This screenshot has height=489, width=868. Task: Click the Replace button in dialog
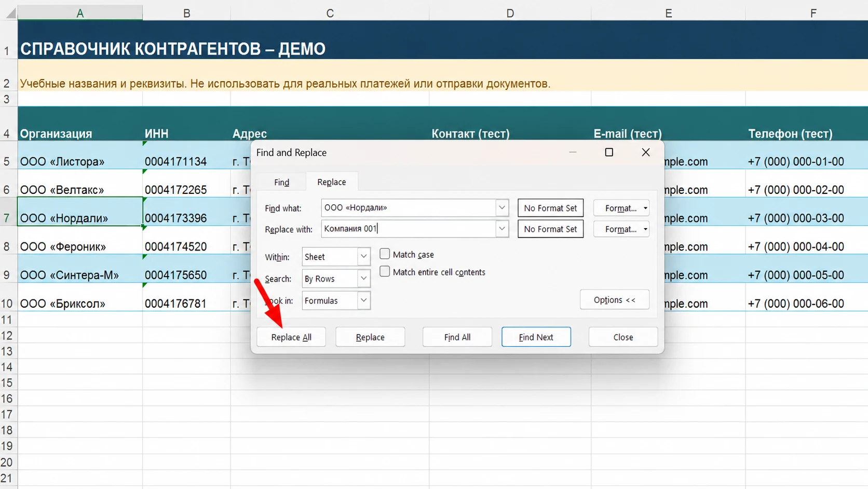[x=370, y=337]
